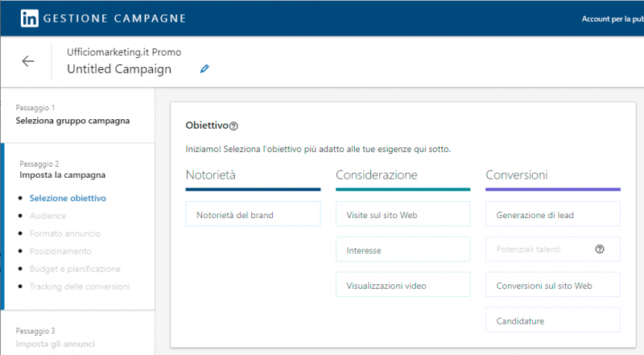Select the Candidature objective
The width and height of the screenshot is (644, 355).
[552, 320]
